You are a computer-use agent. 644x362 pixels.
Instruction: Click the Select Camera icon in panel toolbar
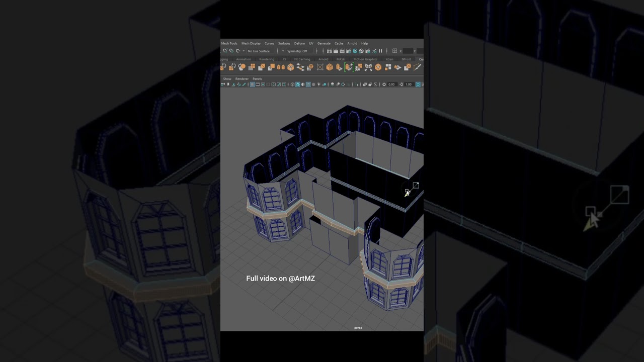pos(223,84)
